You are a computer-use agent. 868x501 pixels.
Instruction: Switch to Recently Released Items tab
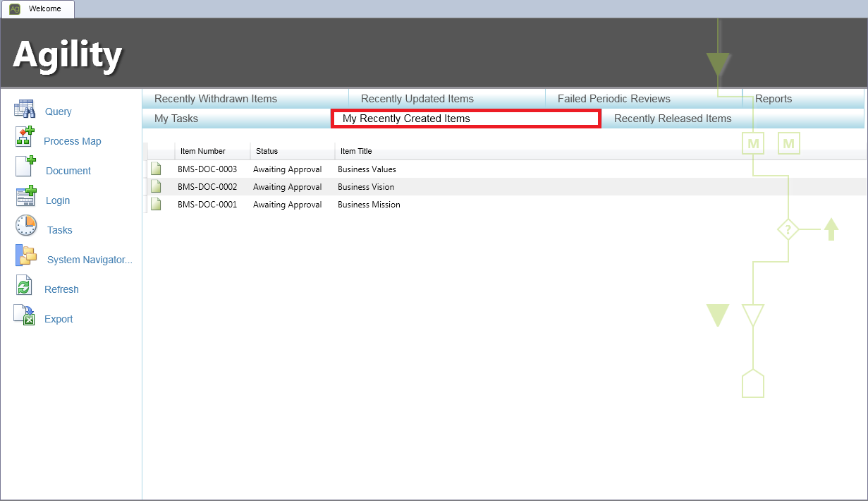733,119
